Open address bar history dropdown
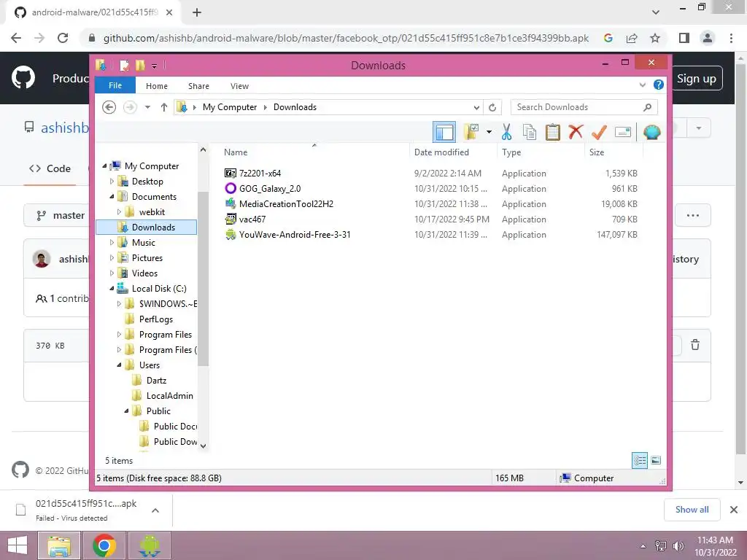Image resolution: width=747 pixels, height=560 pixels. pyautogui.click(x=476, y=108)
